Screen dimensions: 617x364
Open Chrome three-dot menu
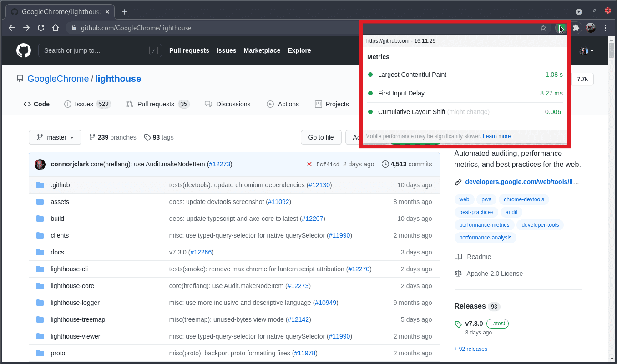pos(606,28)
